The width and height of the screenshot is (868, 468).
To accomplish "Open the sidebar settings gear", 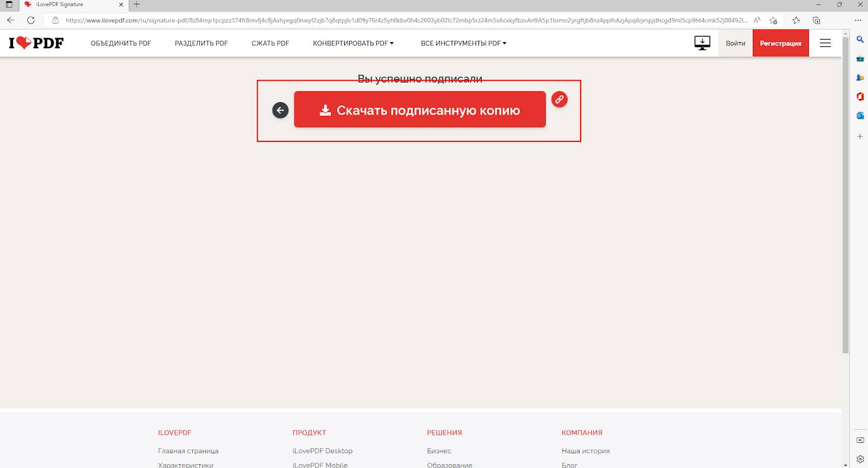I will 860,459.
